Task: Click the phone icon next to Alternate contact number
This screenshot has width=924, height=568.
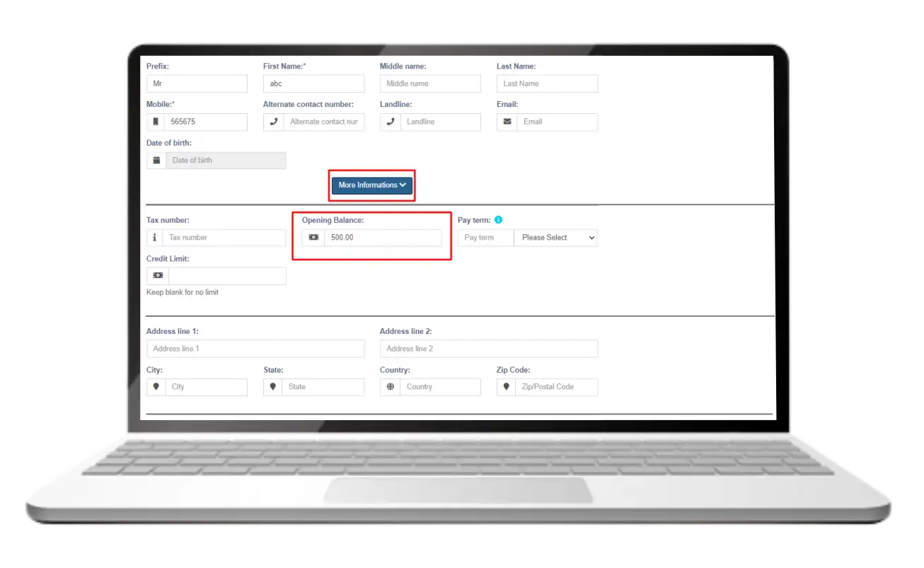Action: point(273,122)
